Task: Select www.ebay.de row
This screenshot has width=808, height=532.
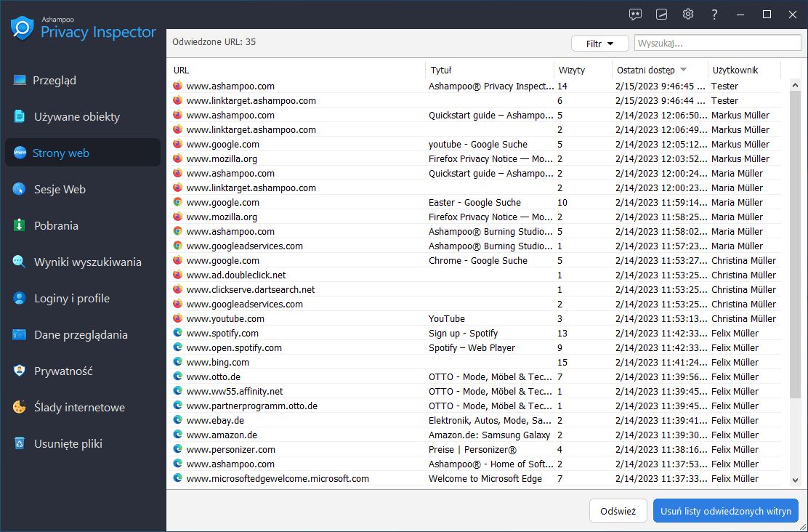Action: coord(477,420)
